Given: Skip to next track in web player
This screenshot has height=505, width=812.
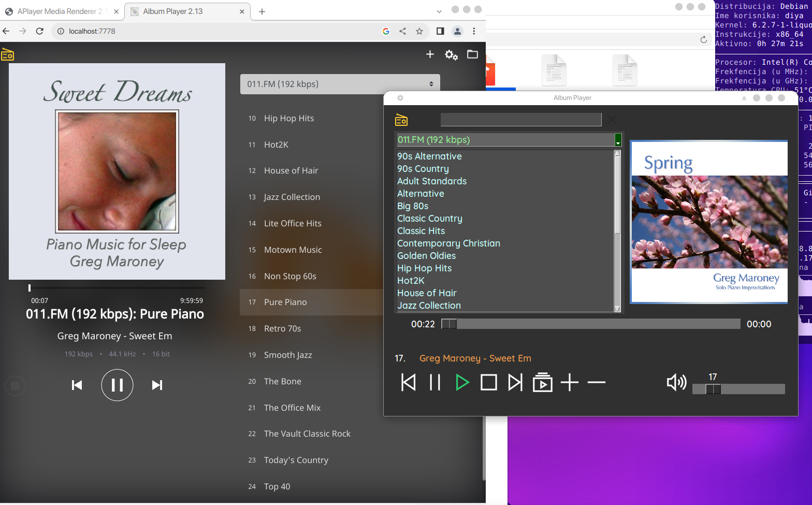Looking at the screenshot, I should tap(157, 385).
